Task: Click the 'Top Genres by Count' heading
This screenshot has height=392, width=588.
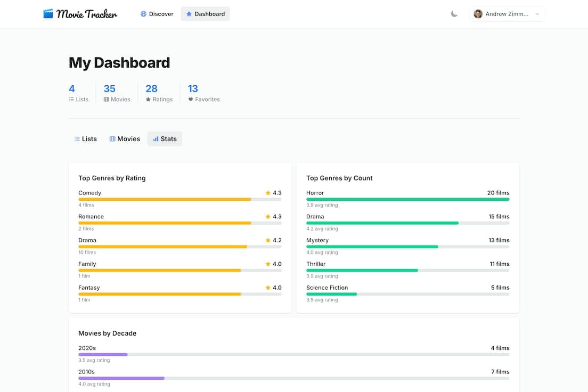Action: pos(339,178)
